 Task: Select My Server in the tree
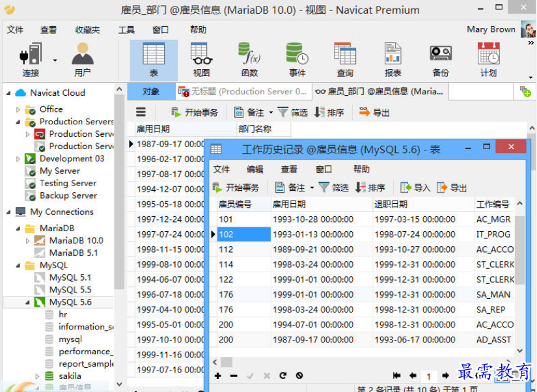60,171
